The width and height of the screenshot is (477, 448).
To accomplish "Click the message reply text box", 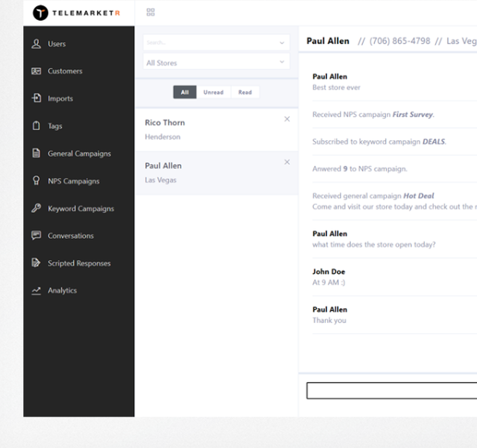I will 392,390.
